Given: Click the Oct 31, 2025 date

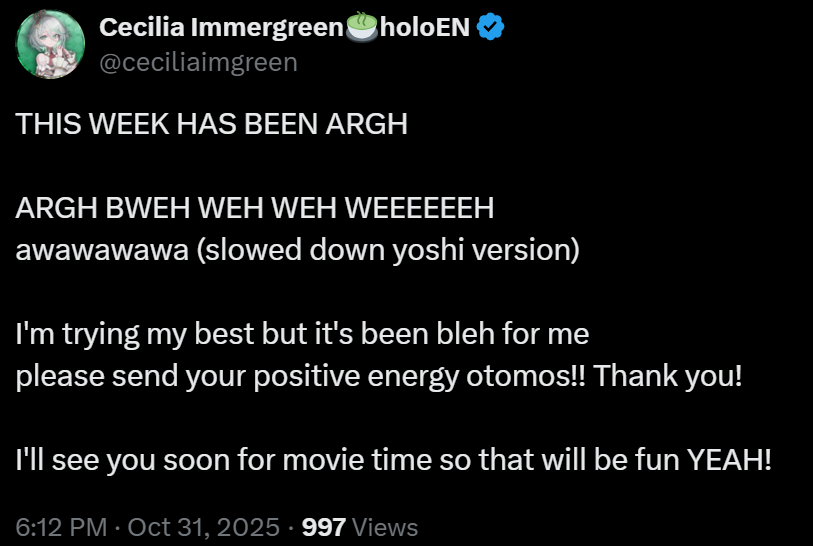Looking at the screenshot, I should [203, 527].
